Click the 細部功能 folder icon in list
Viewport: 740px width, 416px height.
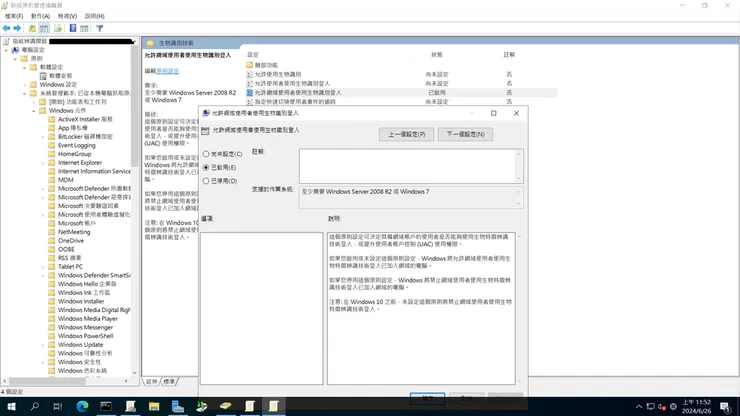[x=250, y=65]
